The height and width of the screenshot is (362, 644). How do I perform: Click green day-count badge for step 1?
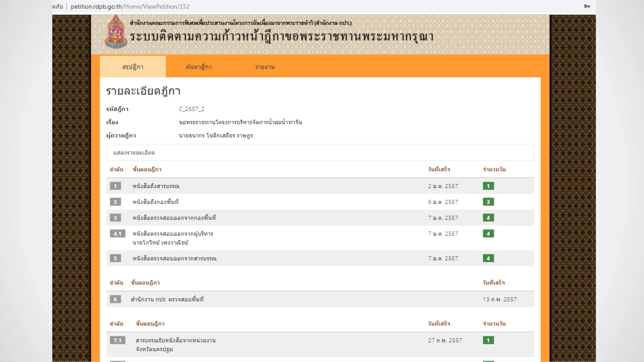[x=488, y=186]
